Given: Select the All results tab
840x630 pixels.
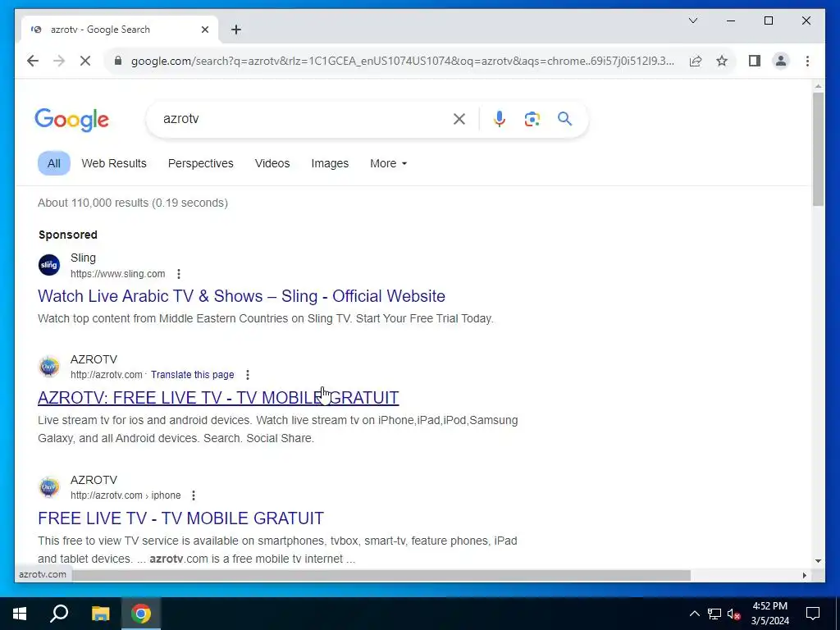Looking at the screenshot, I should [53, 163].
